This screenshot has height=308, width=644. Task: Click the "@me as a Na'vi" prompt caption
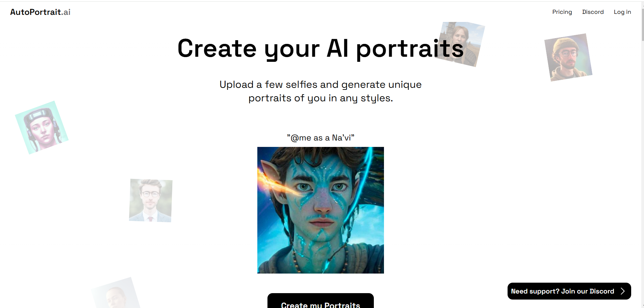point(320,138)
